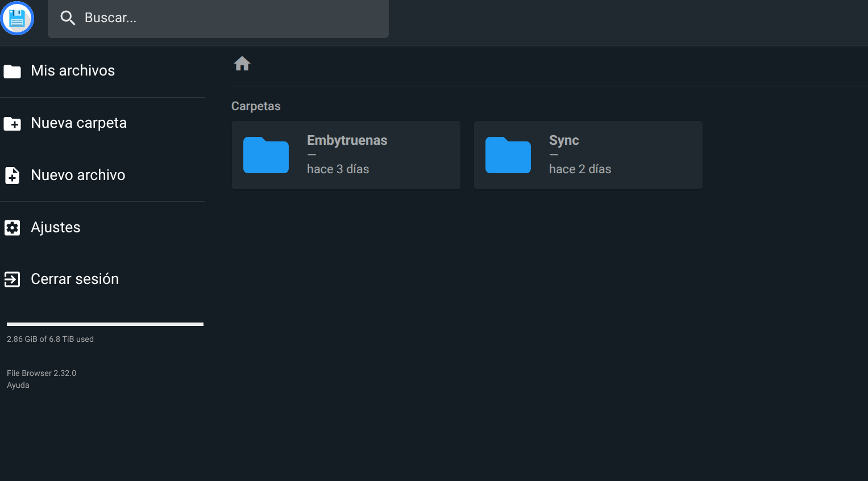Log out using Cerrar sesión text
This screenshot has width=868, height=481.
(74, 279)
